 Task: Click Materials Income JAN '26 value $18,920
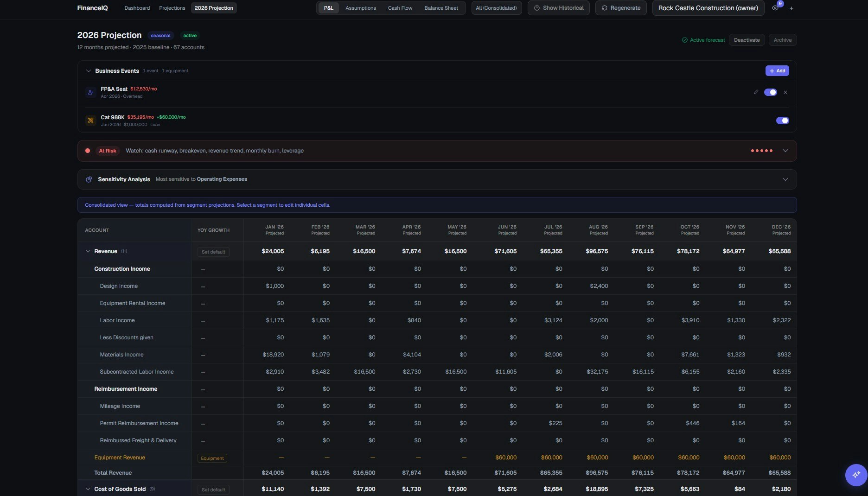(273, 355)
